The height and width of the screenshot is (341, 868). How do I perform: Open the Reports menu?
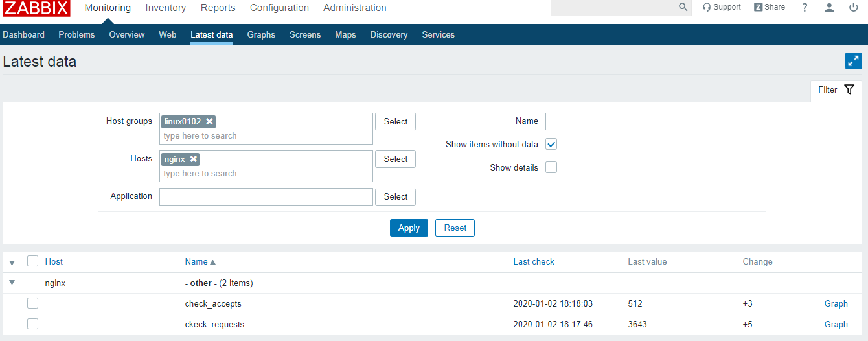(x=218, y=8)
